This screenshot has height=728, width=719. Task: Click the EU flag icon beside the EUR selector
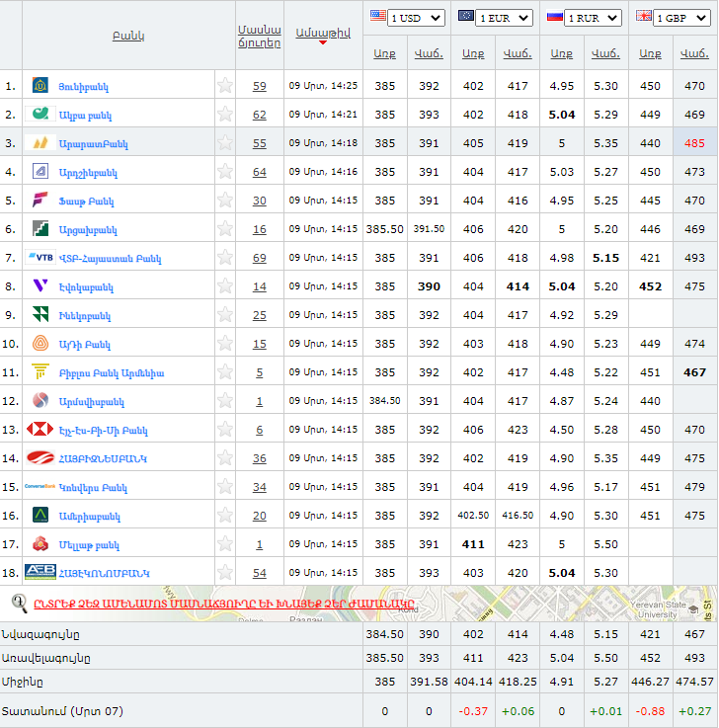(466, 16)
